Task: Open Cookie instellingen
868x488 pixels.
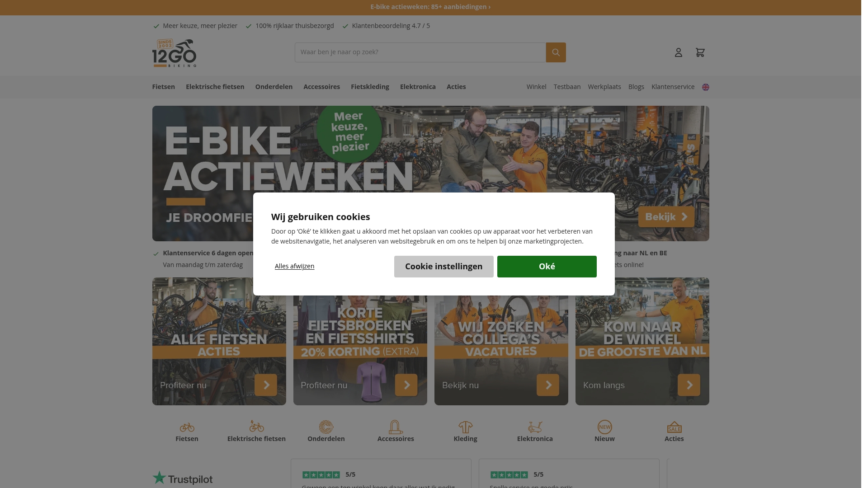Action: coord(443,267)
